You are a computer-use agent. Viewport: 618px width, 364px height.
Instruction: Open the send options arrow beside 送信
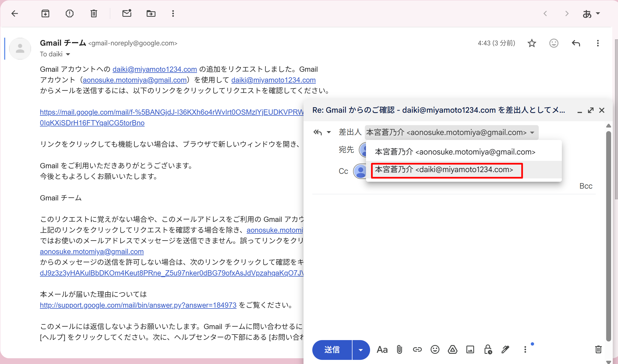(x=361, y=350)
